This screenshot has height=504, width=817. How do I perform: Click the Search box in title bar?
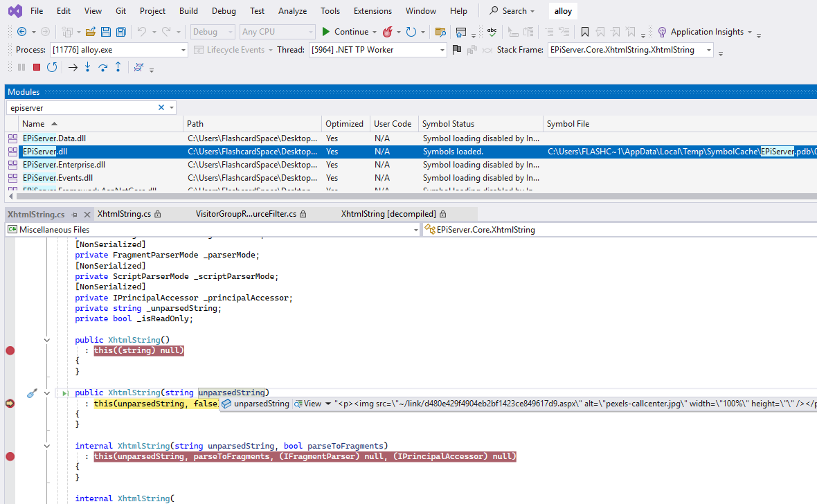(512, 11)
